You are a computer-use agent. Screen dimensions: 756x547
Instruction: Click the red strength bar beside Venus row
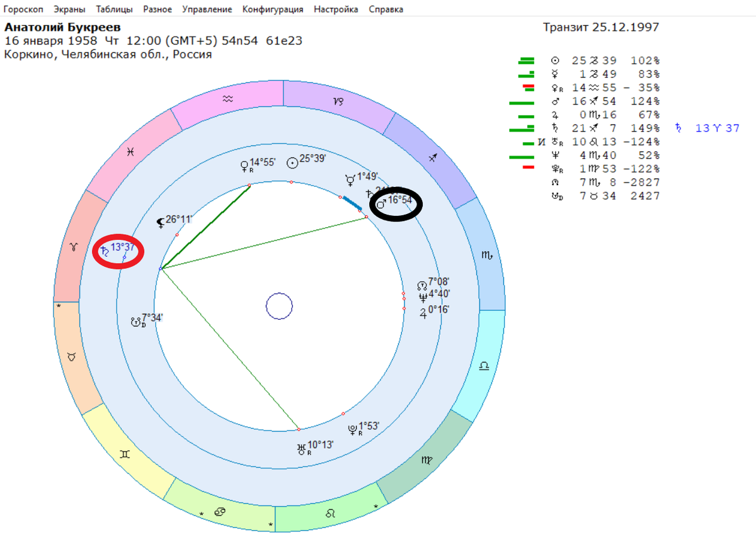click(x=529, y=87)
